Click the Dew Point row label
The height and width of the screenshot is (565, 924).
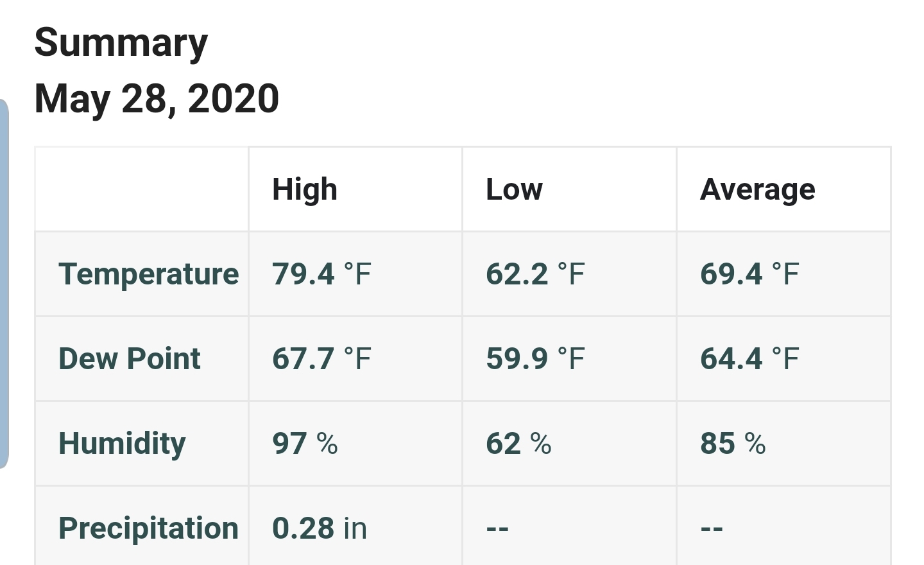click(x=130, y=359)
